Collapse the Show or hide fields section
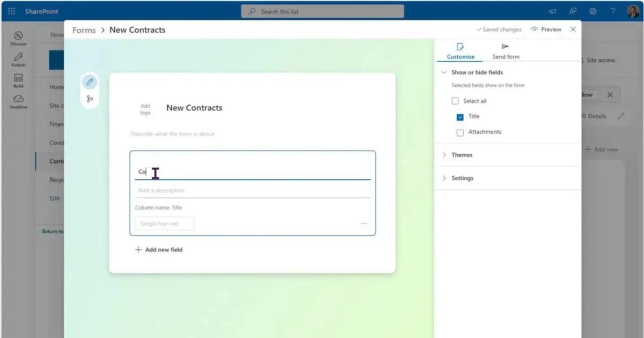Screen dimensions: 644x338 [444, 72]
